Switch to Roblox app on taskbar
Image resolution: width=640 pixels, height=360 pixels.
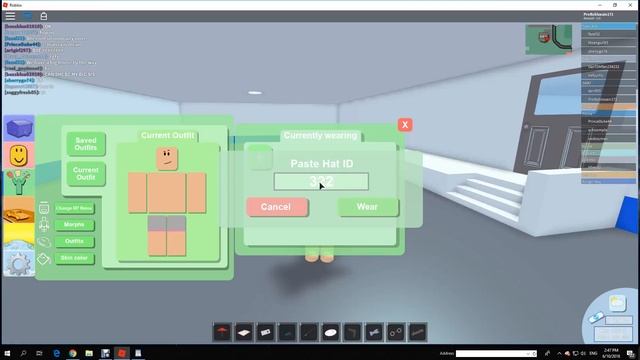point(122,353)
